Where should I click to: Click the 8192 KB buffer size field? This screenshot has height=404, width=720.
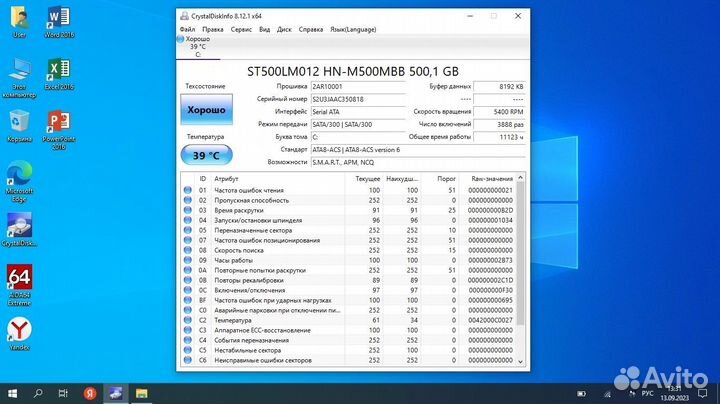pos(500,86)
